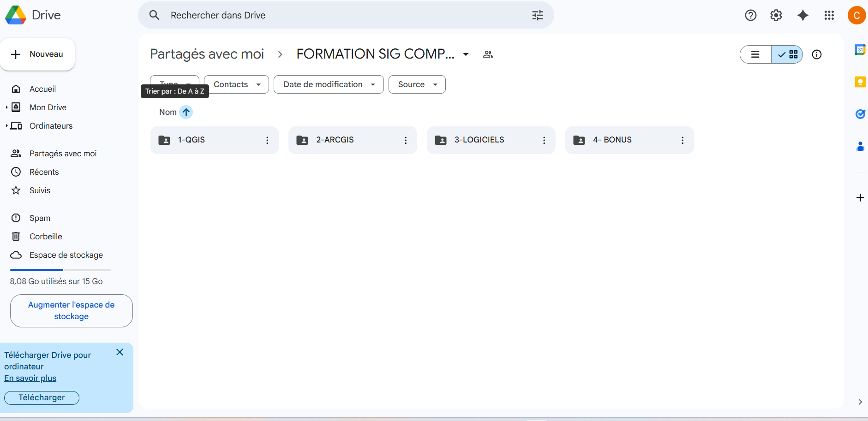Go to Corbeille in sidebar
Viewport: 868px width, 421px height.
(46, 237)
